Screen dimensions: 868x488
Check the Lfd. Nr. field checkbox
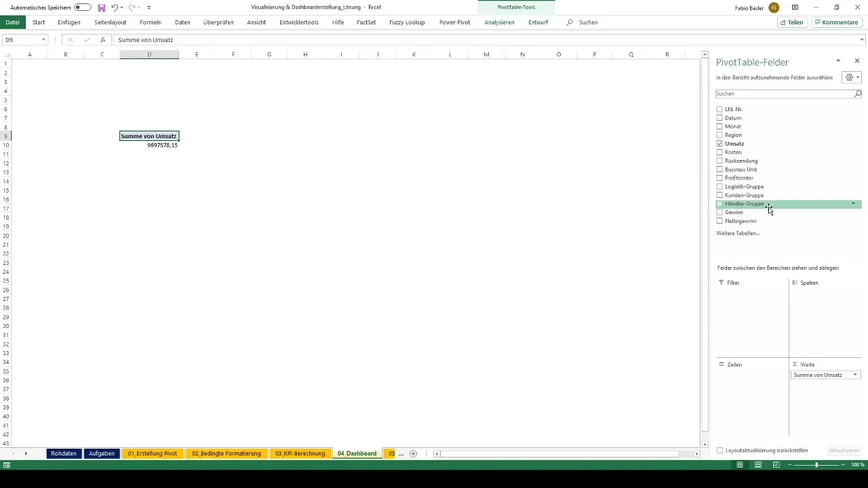click(x=719, y=109)
